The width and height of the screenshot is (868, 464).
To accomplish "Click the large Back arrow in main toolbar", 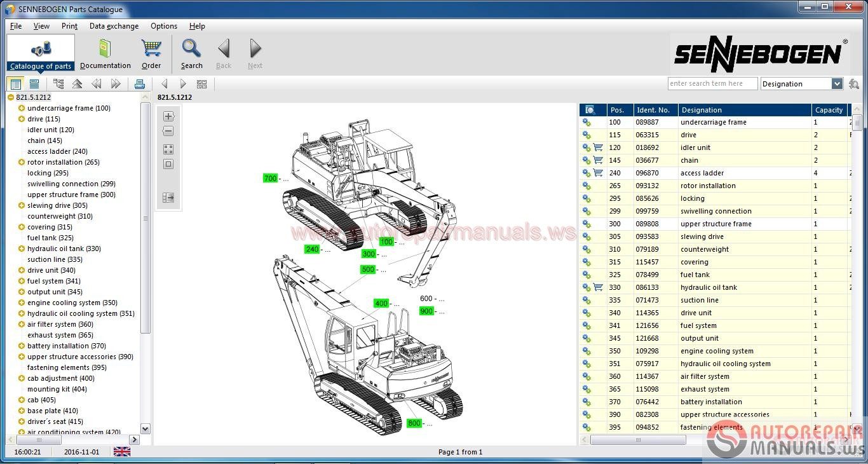I will (224, 53).
